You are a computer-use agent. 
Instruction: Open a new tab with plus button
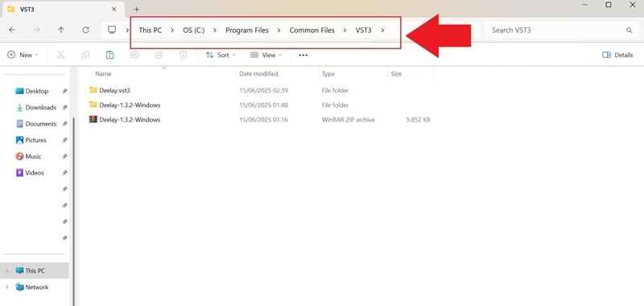137,9
